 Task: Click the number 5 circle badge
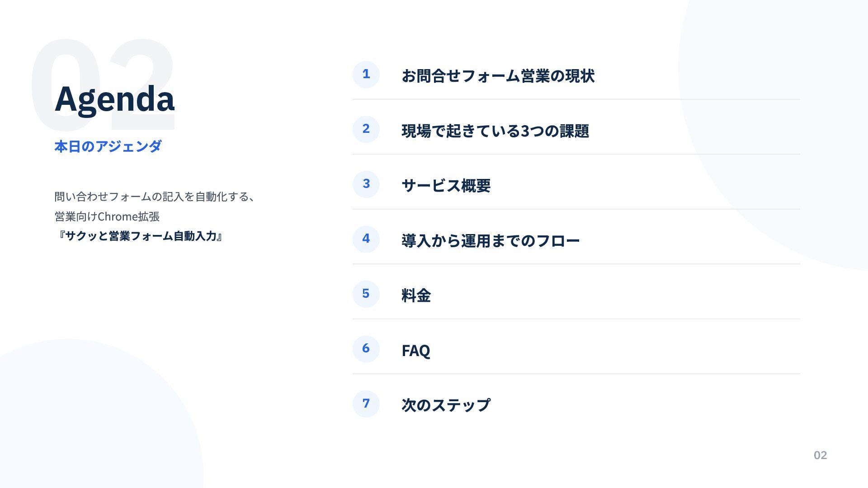coord(366,294)
